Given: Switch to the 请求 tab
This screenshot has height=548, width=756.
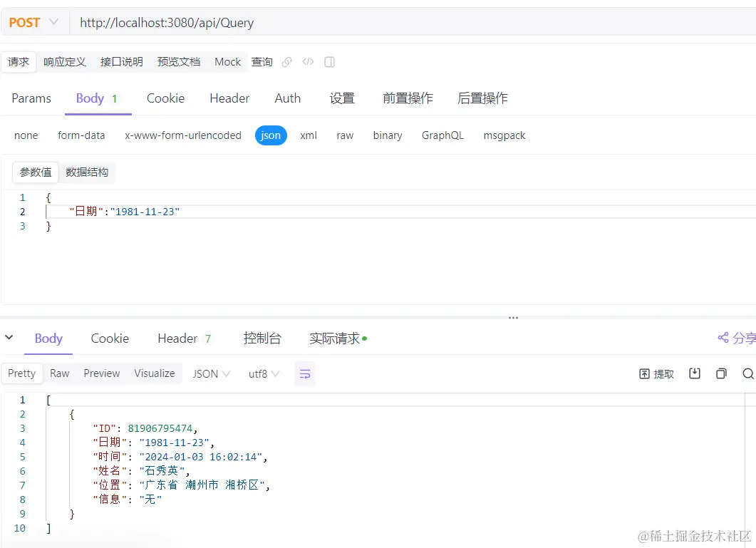Looking at the screenshot, I should coord(19,62).
